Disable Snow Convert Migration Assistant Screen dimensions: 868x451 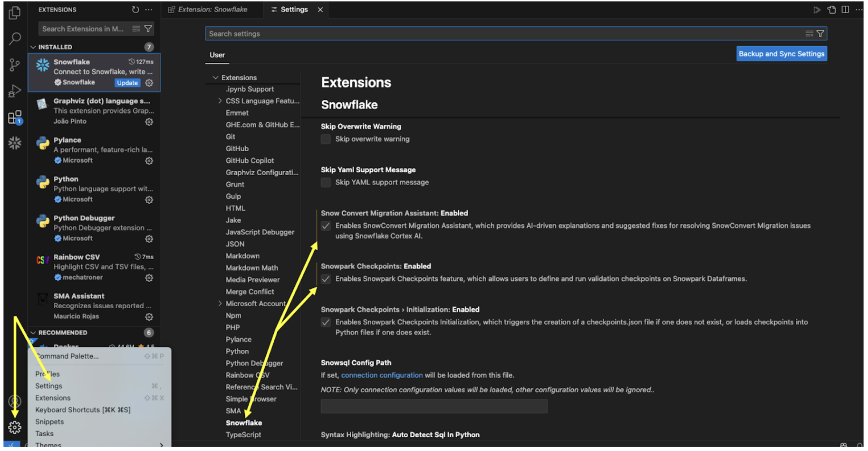pos(326,225)
